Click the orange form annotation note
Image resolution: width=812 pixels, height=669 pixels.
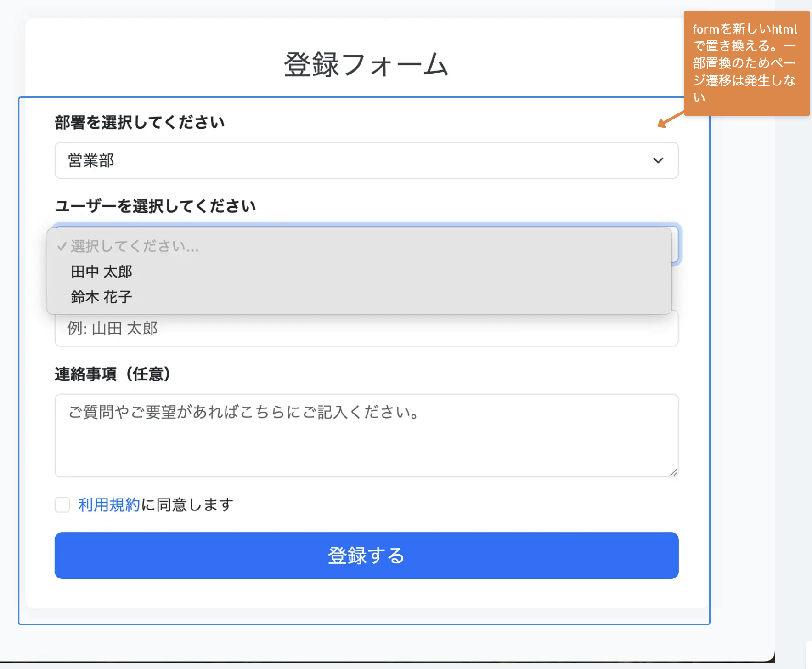click(x=746, y=63)
